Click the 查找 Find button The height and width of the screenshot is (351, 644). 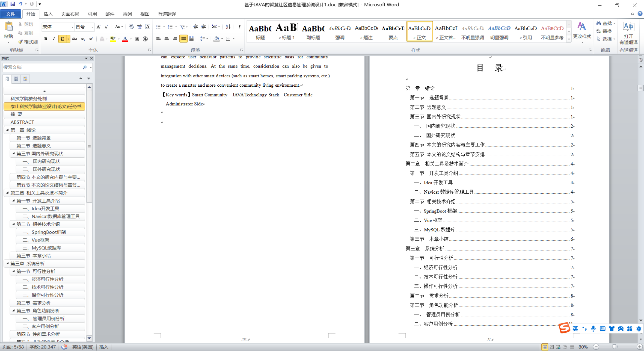pos(606,23)
